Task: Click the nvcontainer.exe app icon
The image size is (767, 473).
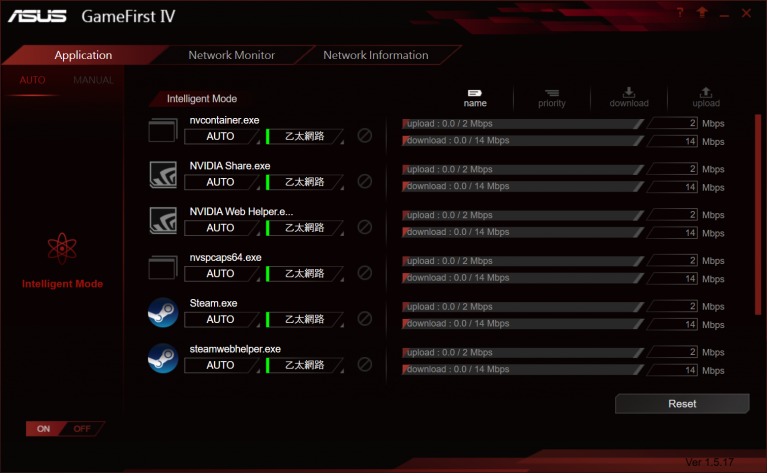Action: [163, 131]
